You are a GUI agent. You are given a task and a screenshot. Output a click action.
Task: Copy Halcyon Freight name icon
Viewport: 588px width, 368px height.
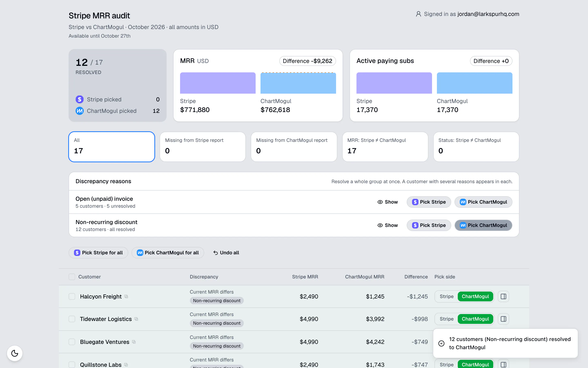click(x=126, y=296)
